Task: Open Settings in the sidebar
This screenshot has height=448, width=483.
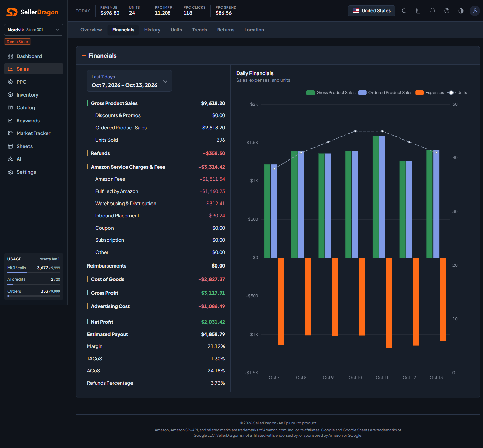Action: 34,172
